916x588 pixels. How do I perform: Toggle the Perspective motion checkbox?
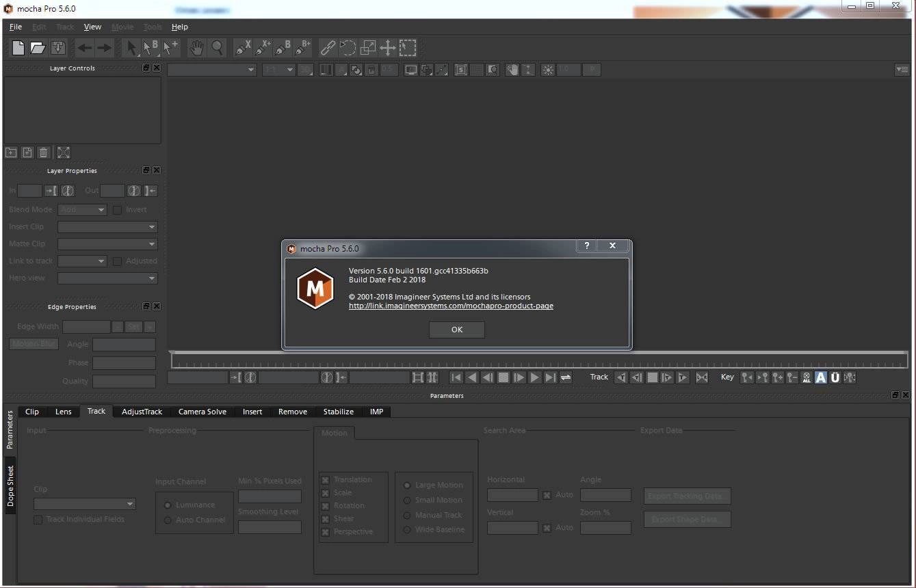point(326,532)
